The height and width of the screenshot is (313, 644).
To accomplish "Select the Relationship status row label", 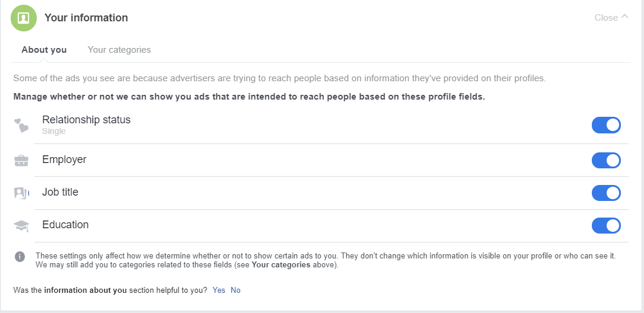I will (x=86, y=120).
